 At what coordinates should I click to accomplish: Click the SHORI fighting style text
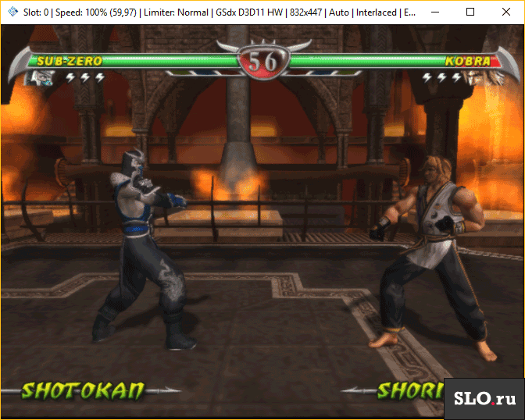pos(410,390)
